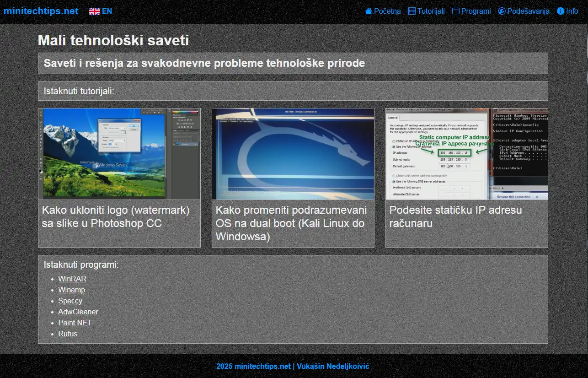Open the Tutorijali menu item
The width and height of the screenshot is (588, 378).
pyautogui.click(x=431, y=11)
